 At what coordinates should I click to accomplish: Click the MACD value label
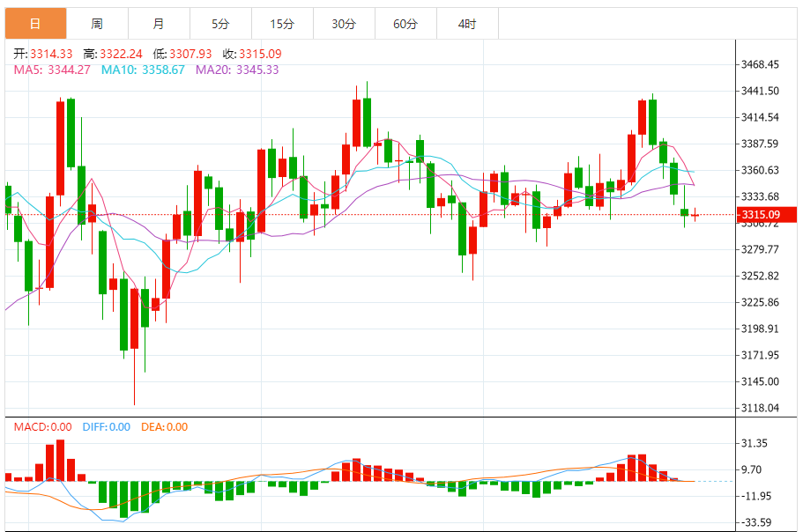42,426
